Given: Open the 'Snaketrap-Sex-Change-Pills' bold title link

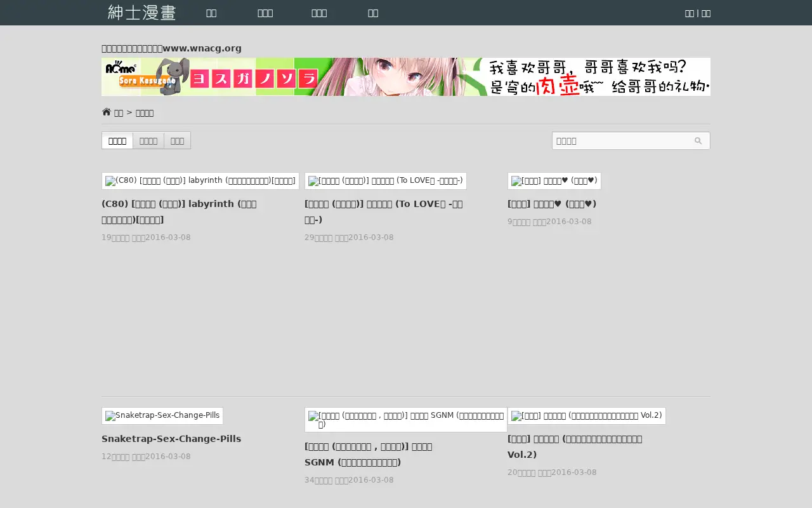Looking at the screenshot, I should (171, 439).
